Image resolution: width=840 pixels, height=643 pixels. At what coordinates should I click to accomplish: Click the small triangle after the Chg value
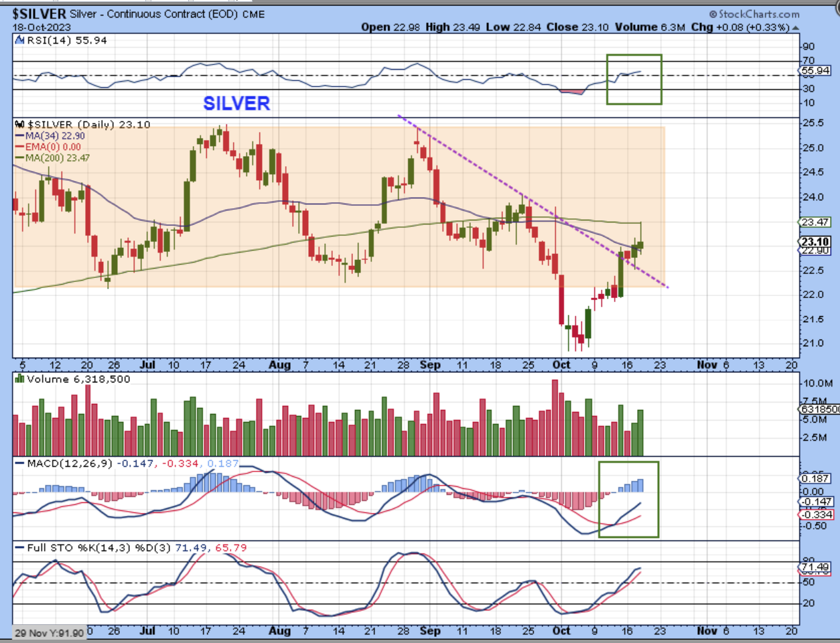click(795, 28)
